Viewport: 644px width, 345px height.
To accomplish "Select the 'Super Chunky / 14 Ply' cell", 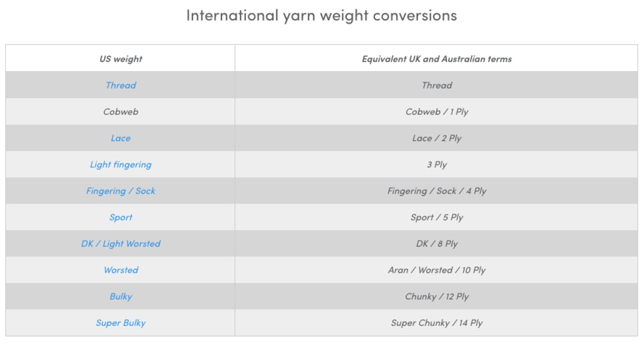I will point(437,323).
